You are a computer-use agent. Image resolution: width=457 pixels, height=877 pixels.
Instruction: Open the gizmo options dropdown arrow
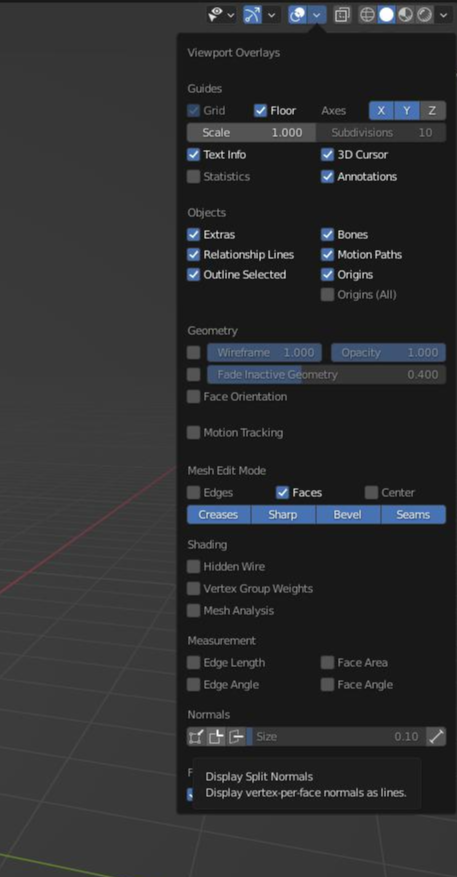pos(272,15)
